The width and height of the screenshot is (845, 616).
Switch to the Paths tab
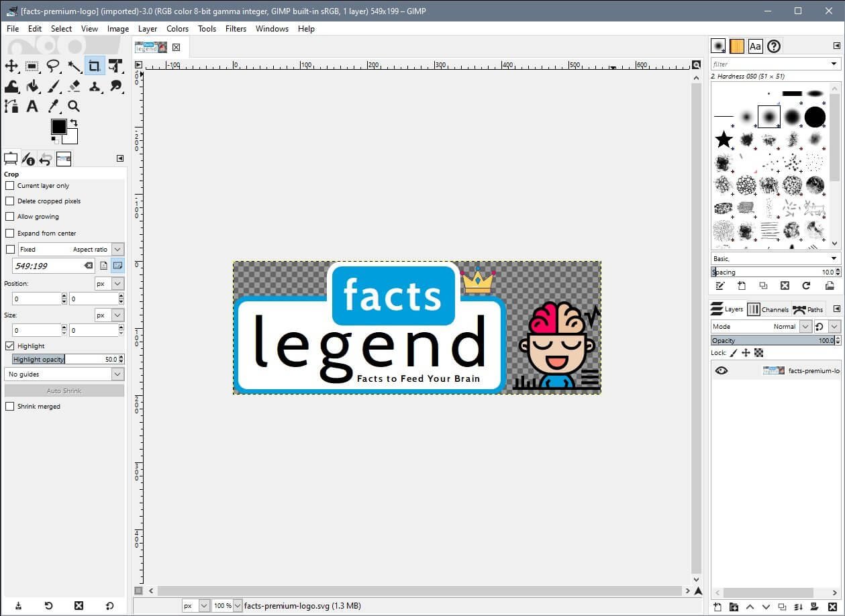(x=808, y=309)
